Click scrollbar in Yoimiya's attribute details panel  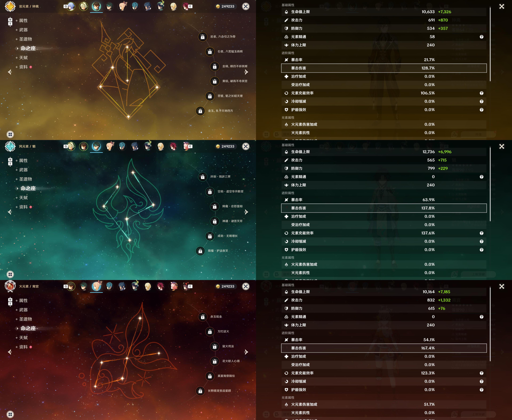490,324
